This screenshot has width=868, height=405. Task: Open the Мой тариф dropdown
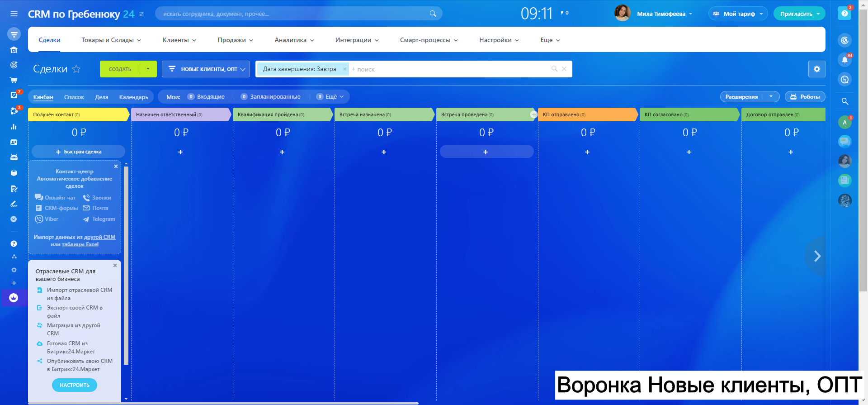coord(738,14)
